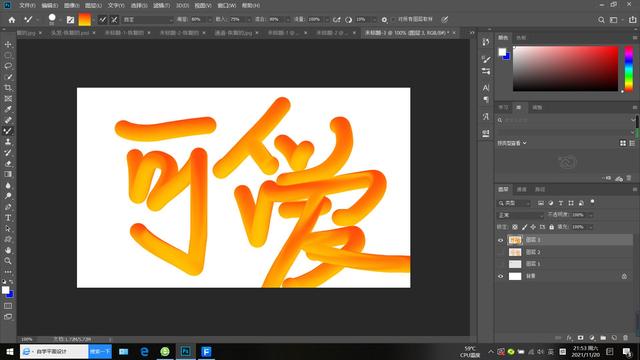The height and width of the screenshot is (360, 640).
Task: Select the Gradient tool
Action: coord(8,174)
